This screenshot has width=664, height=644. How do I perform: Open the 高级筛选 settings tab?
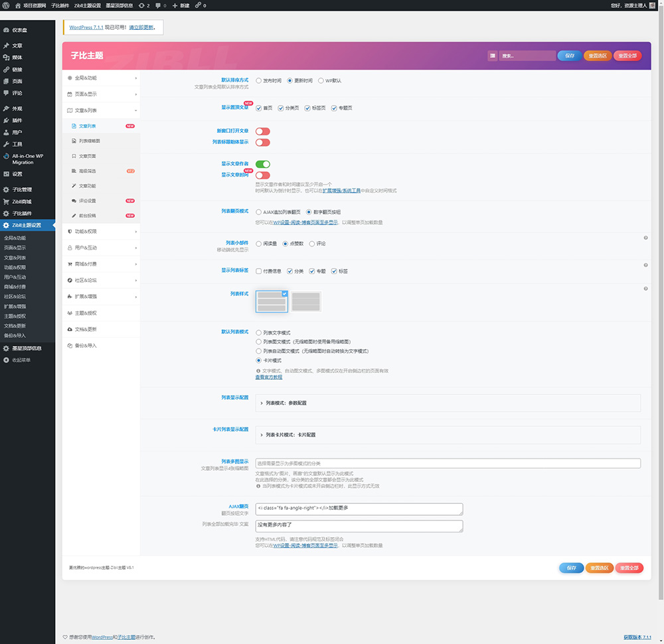pyautogui.click(x=101, y=171)
